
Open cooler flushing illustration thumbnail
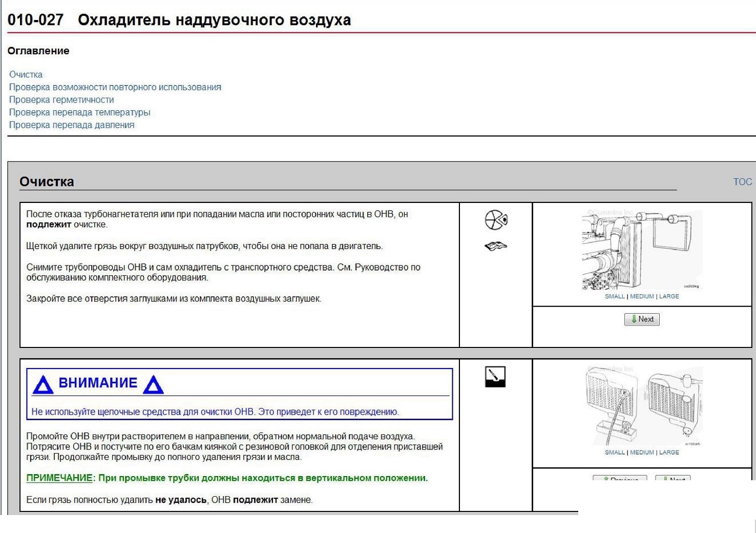[643, 405]
